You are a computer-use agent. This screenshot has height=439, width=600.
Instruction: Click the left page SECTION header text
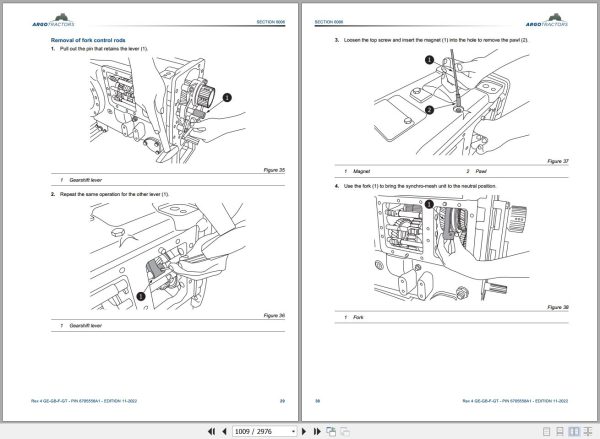coord(271,22)
